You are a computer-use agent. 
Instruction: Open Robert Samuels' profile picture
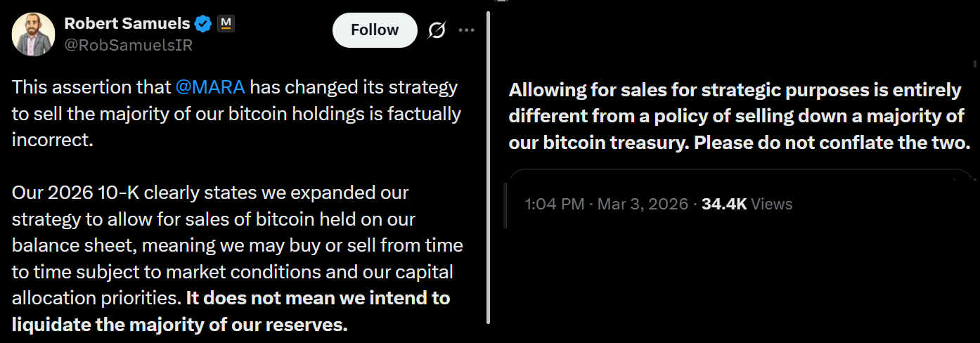(33, 34)
